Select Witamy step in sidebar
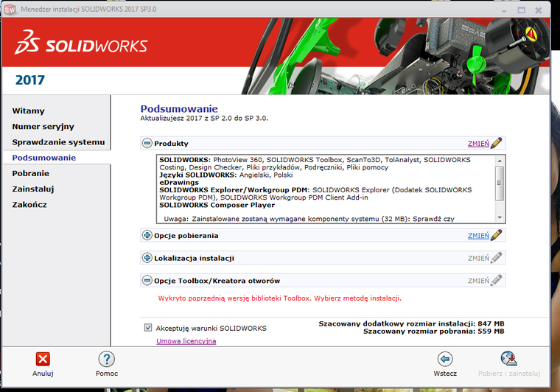This screenshot has height=392, width=560. pyautogui.click(x=29, y=111)
